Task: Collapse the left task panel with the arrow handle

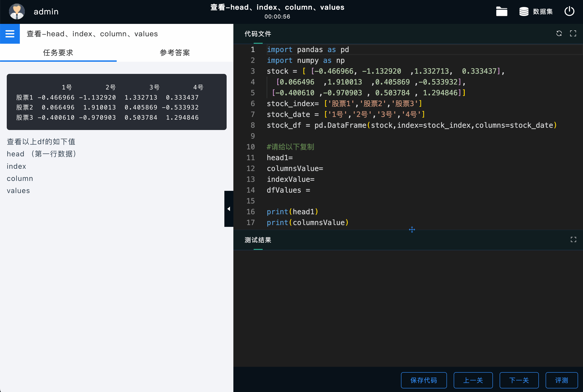Action: click(x=229, y=209)
